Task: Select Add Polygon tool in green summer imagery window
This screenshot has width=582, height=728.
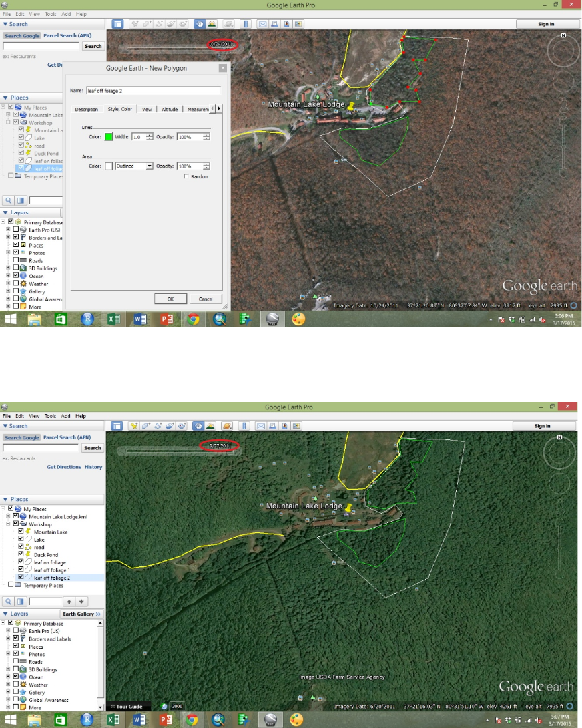Action: tap(146, 425)
